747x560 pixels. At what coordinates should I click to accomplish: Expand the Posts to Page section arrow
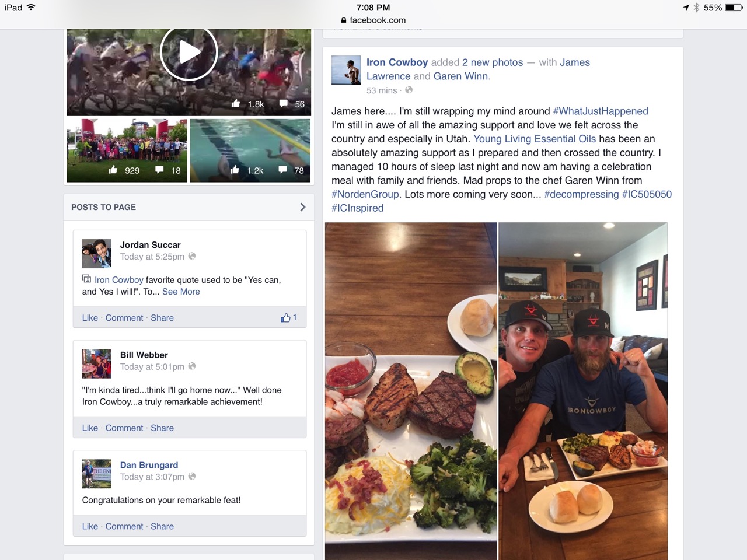pos(302,207)
